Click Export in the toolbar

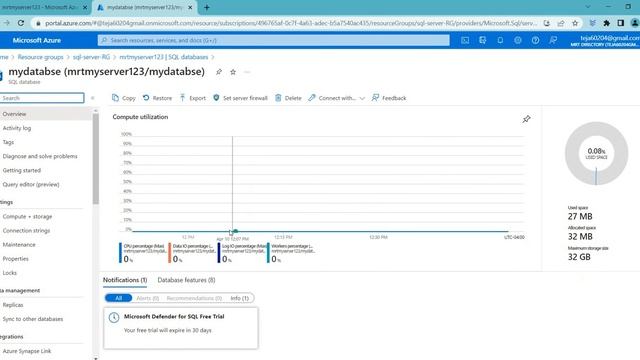pyautogui.click(x=193, y=98)
